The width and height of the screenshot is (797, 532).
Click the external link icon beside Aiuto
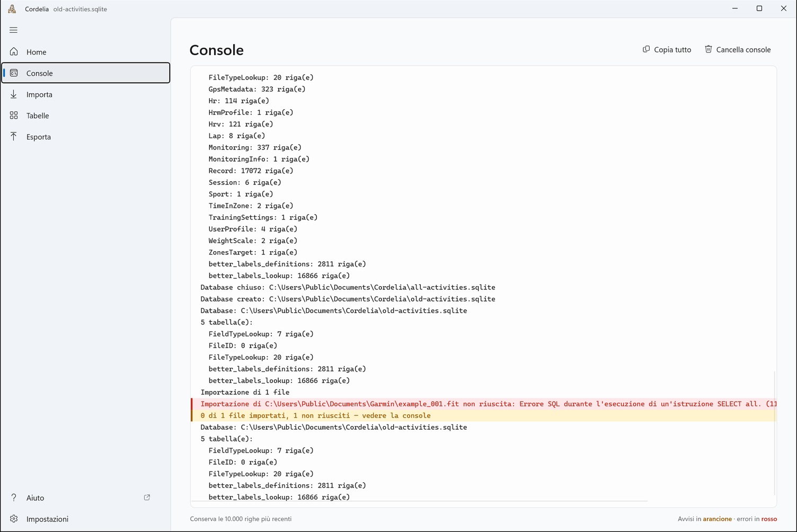pos(147,498)
